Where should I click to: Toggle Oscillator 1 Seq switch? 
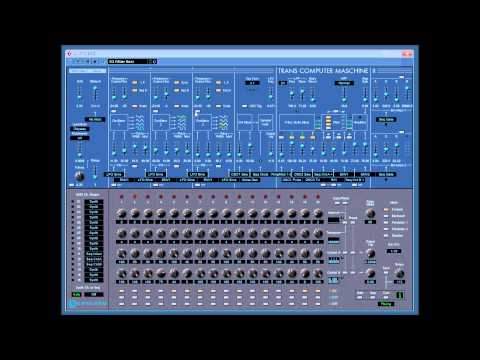[x=134, y=90]
